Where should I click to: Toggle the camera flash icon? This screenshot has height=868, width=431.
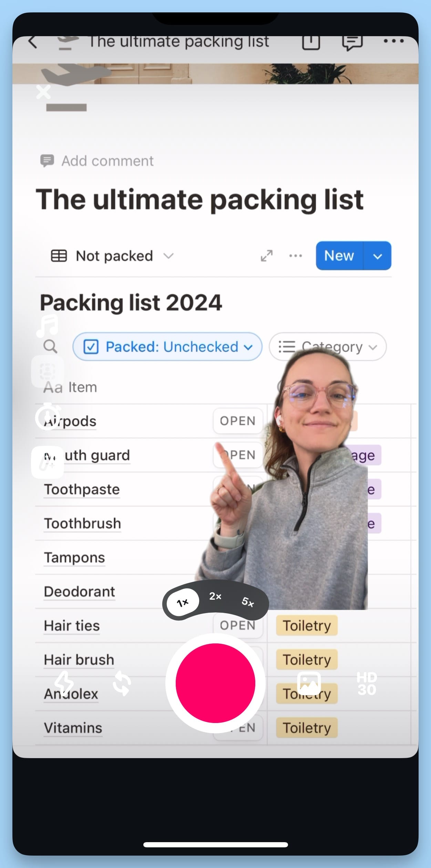[x=64, y=684]
